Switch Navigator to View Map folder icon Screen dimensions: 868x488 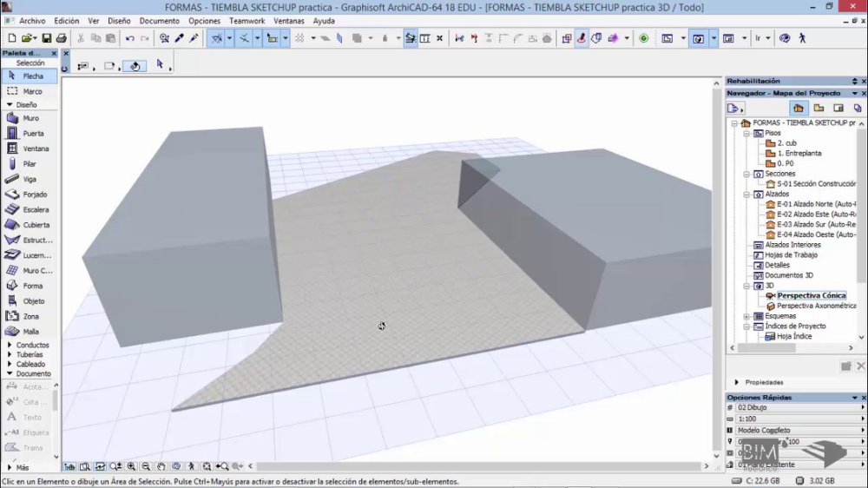tap(819, 108)
